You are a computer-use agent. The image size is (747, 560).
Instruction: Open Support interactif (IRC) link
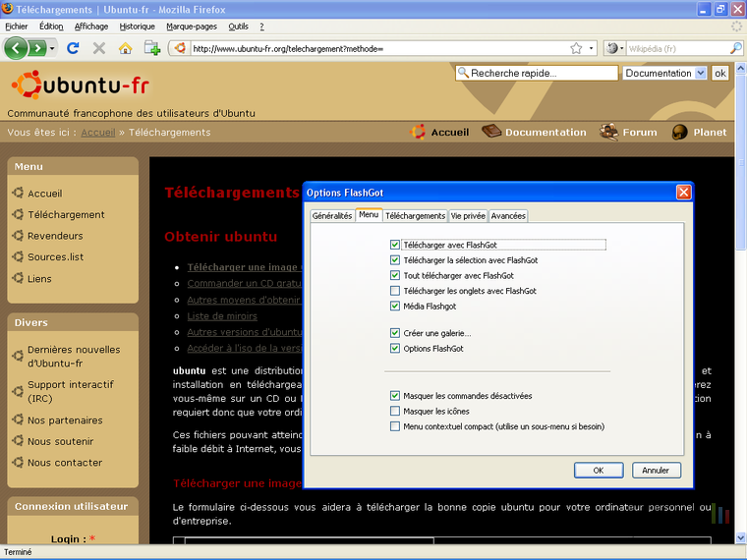click(x=71, y=391)
